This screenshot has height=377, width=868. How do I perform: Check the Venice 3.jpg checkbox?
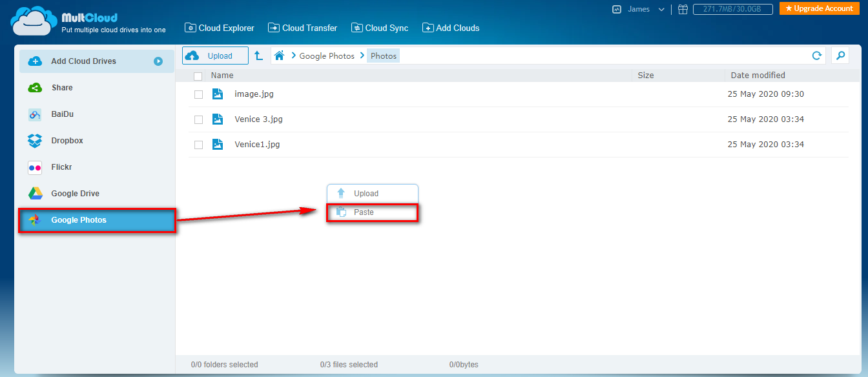tap(198, 120)
